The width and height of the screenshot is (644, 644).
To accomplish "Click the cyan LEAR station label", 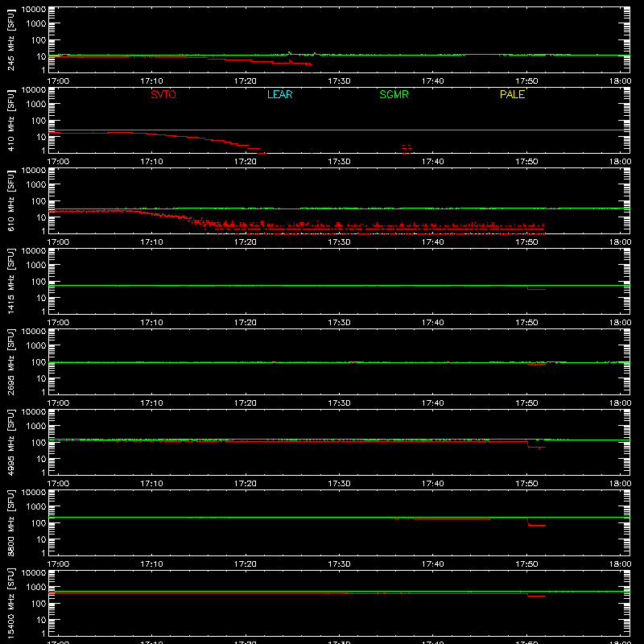I will (x=279, y=94).
